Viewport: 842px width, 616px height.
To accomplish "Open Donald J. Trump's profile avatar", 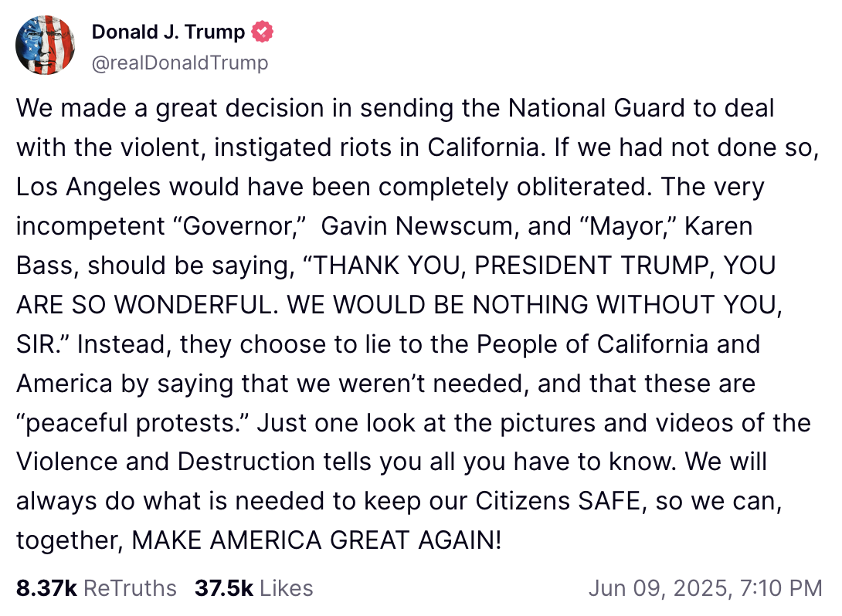I will coord(45,45).
